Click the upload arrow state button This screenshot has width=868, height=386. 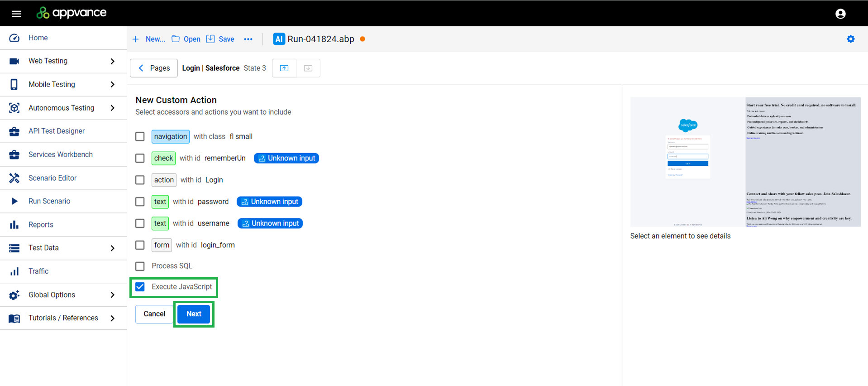[x=284, y=68]
